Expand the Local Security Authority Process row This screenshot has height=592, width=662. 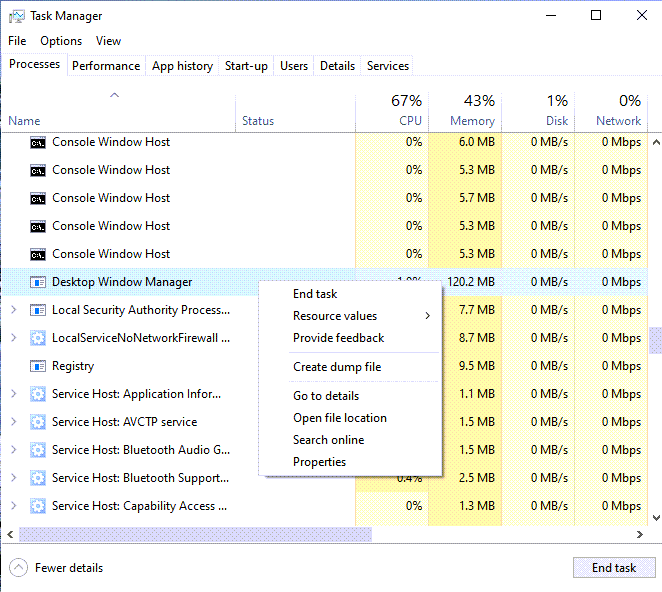point(13,310)
